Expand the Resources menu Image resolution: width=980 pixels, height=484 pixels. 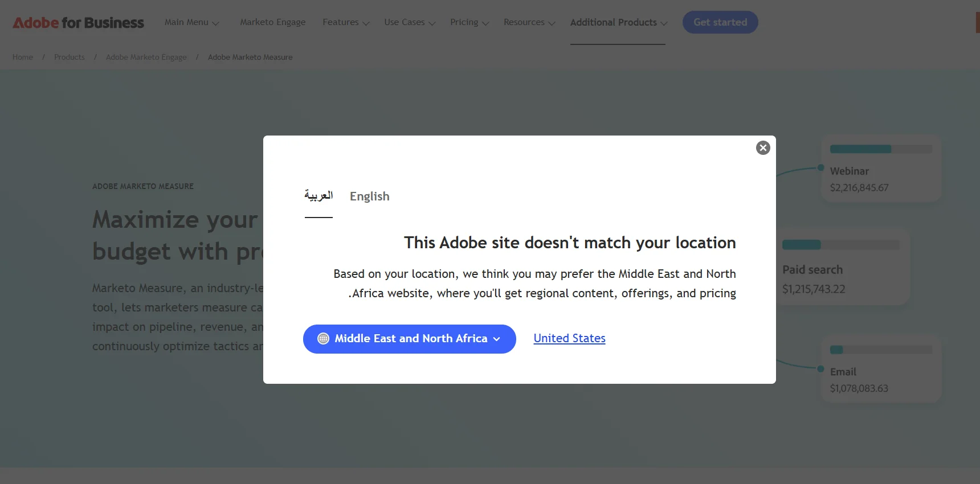[530, 22]
